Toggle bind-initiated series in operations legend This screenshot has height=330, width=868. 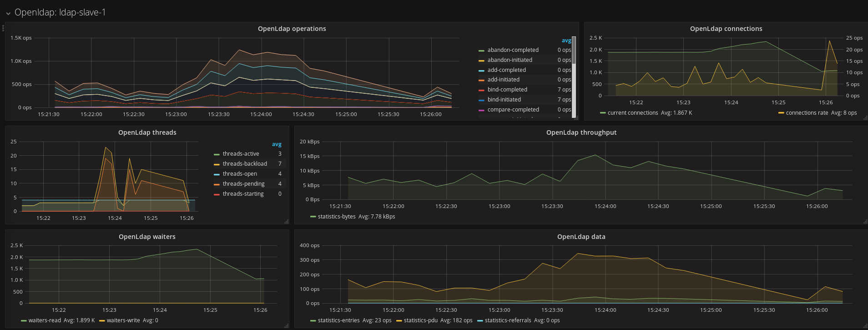504,100
